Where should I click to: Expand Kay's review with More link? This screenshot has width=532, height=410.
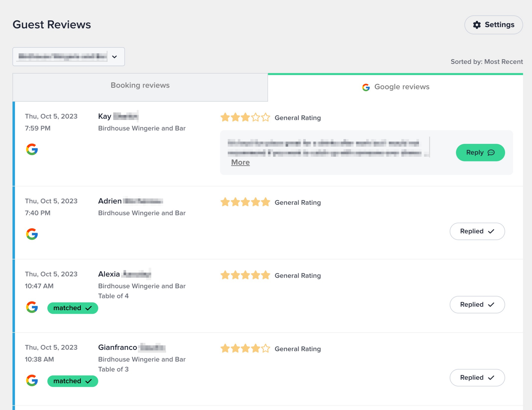[240, 162]
